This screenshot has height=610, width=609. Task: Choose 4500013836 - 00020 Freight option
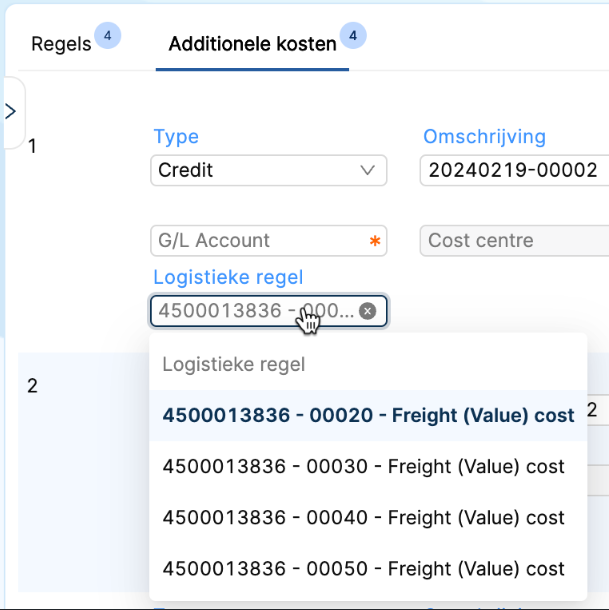point(368,415)
